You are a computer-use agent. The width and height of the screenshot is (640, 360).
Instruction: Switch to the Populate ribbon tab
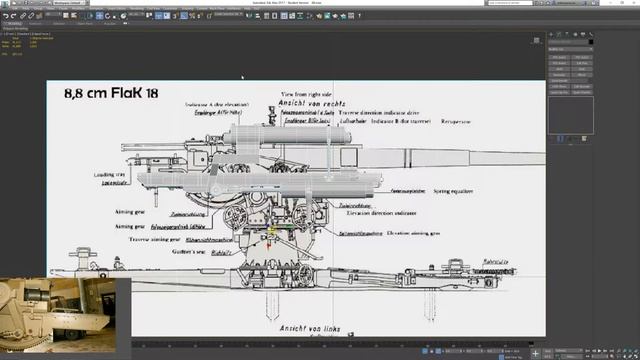(109, 23)
